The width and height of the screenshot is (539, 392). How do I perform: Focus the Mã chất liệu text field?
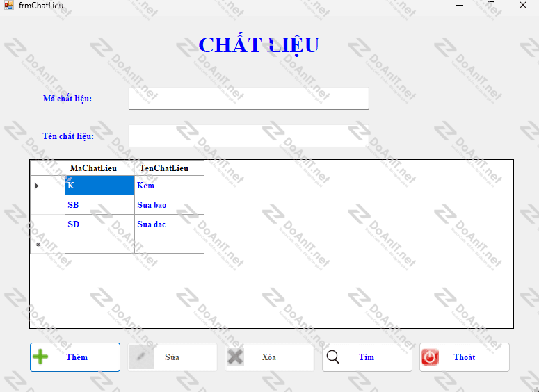tap(248, 98)
